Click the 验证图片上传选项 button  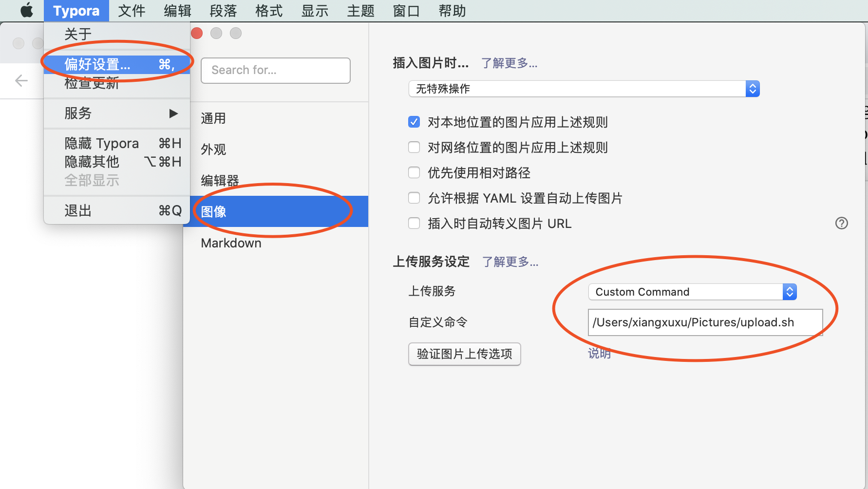tap(465, 354)
